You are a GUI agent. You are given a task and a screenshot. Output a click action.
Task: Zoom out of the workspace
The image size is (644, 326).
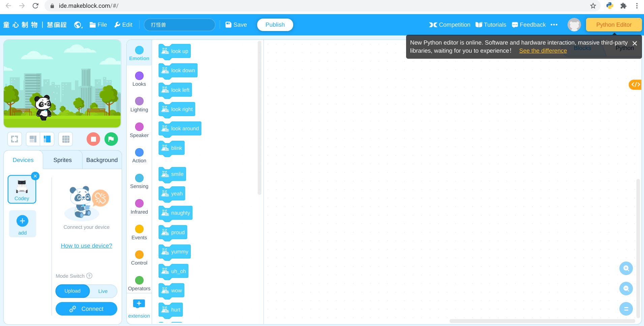click(x=626, y=289)
